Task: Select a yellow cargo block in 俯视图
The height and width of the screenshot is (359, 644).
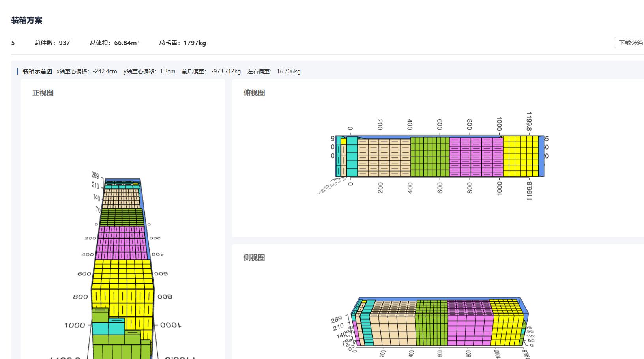Action: (x=517, y=156)
